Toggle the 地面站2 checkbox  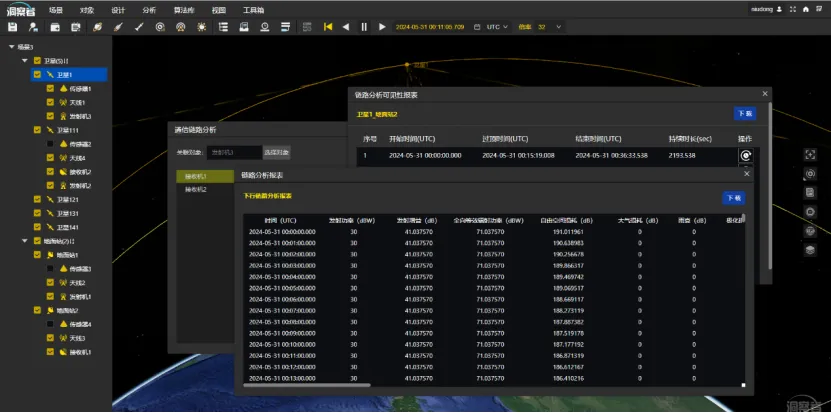37,310
